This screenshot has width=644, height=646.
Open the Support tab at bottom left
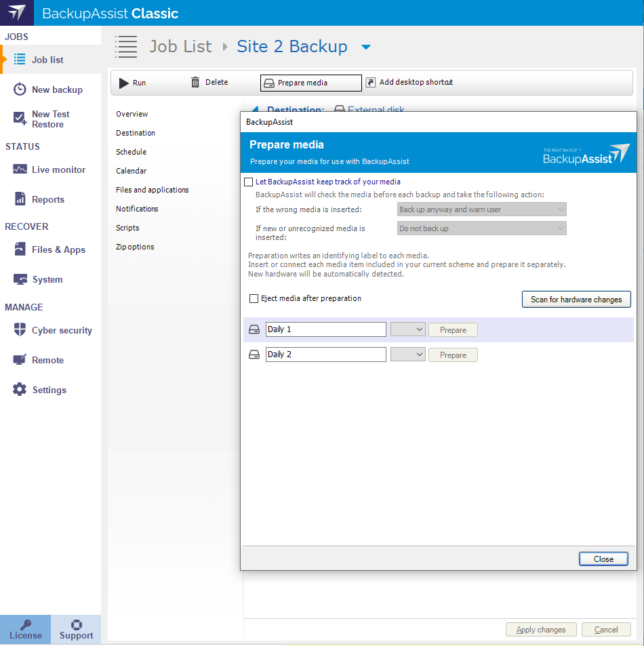tap(76, 629)
